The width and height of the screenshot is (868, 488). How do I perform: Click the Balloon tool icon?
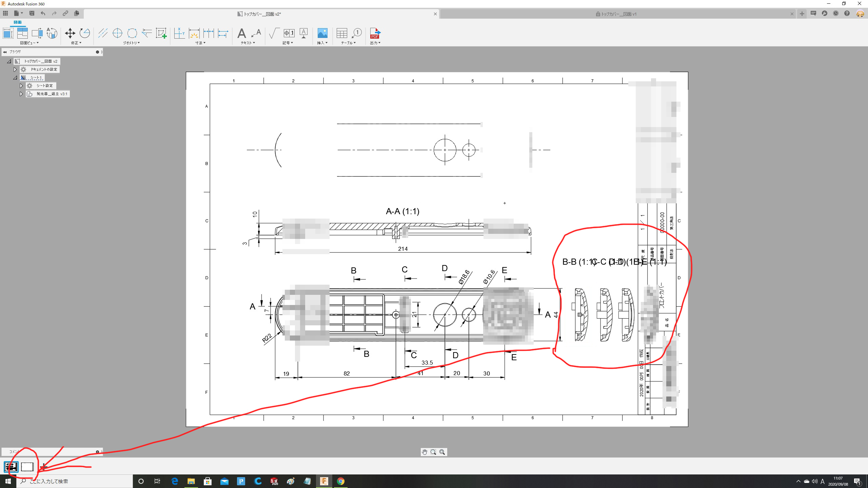357,33
